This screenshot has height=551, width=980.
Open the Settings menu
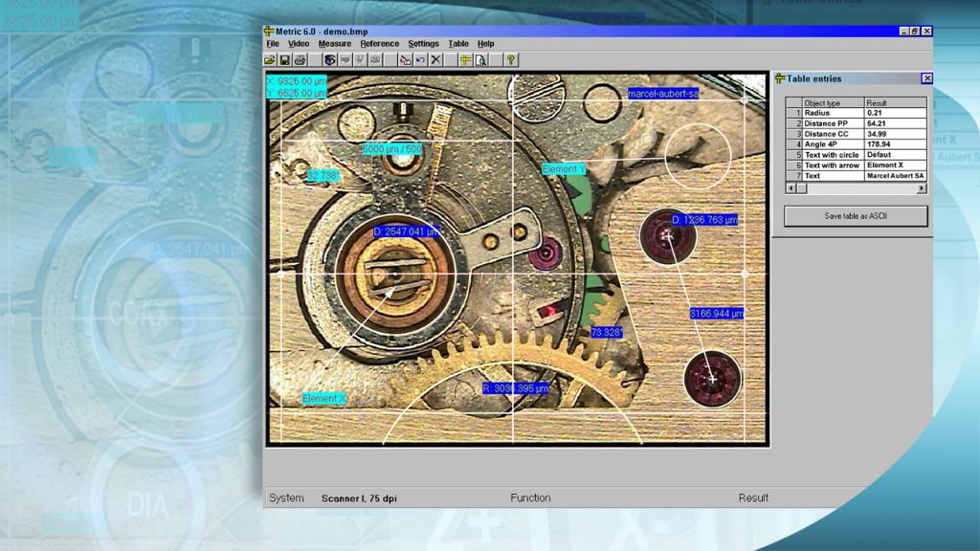pos(423,44)
